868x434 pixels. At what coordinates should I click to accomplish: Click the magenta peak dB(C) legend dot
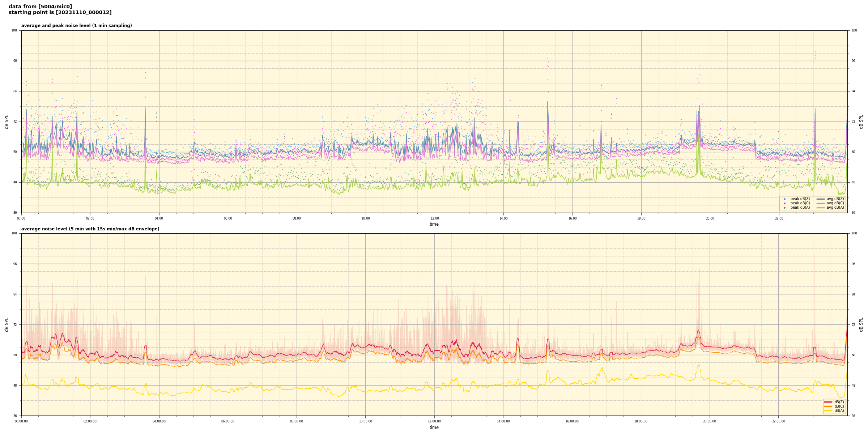784,203
